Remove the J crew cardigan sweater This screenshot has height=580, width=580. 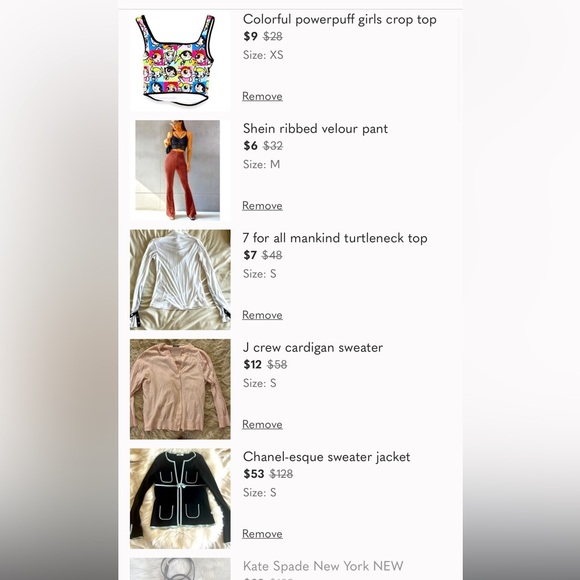tap(262, 425)
